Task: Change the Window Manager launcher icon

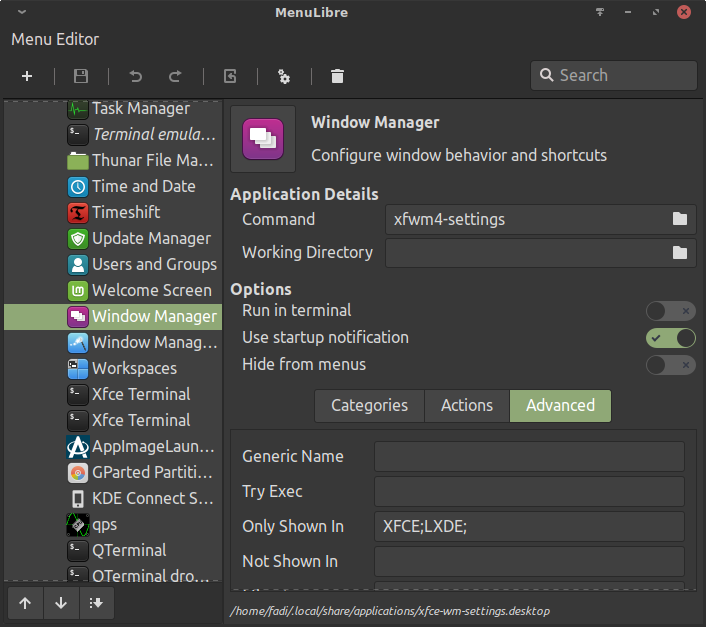Action: click(x=263, y=139)
